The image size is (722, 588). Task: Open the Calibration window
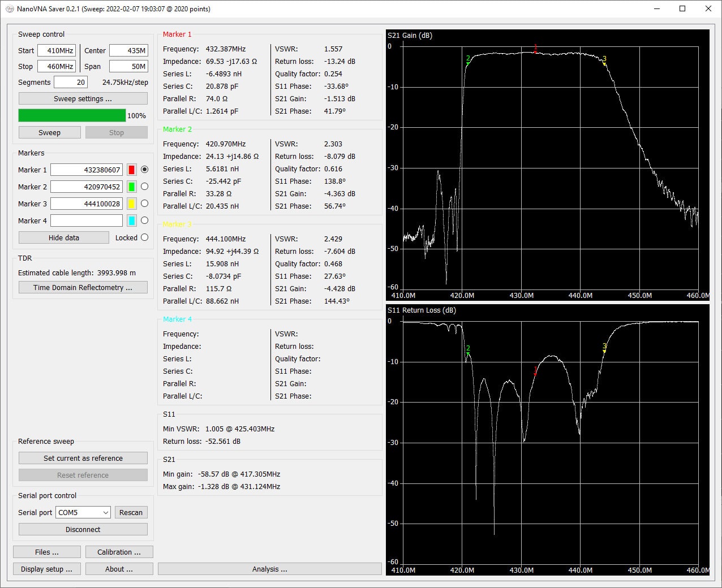[119, 552]
